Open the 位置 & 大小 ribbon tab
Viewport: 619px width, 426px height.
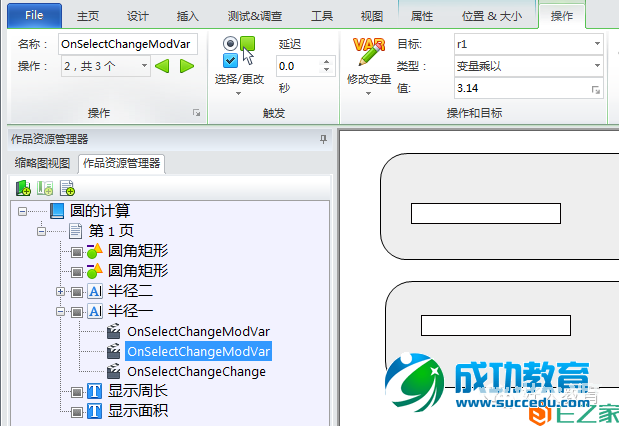492,16
